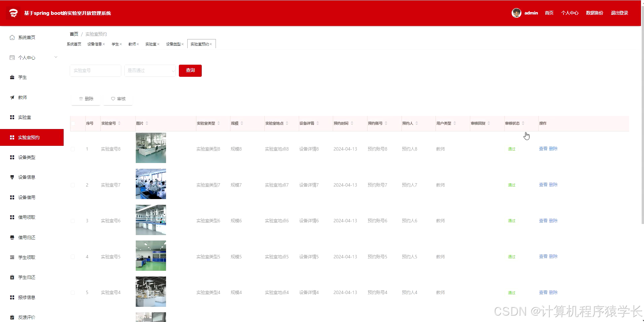Open the 实验室号5 lab photo thumbnail
The width and height of the screenshot is (644, 322).
(151, 256)
